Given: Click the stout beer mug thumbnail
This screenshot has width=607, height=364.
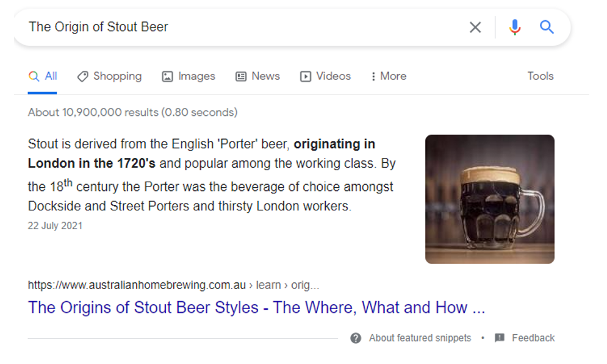Looking at the screenshot, I should coord(489,199).
